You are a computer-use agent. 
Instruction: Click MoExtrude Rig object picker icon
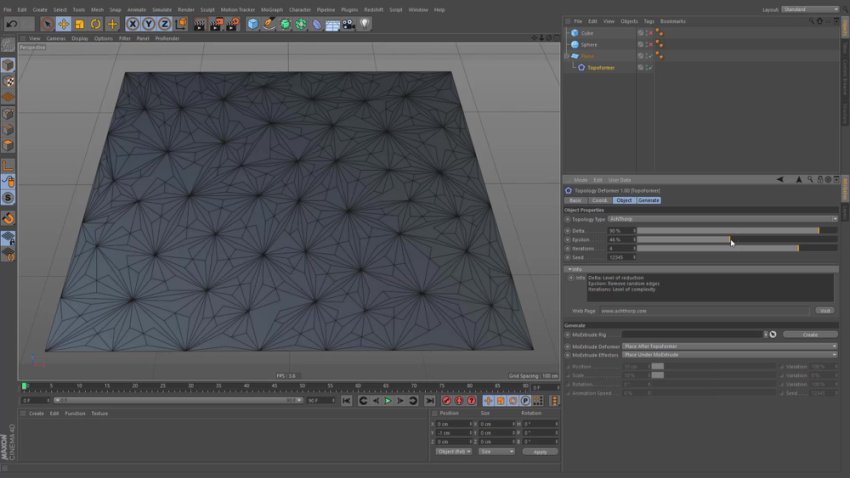click(x=773, y=334)
